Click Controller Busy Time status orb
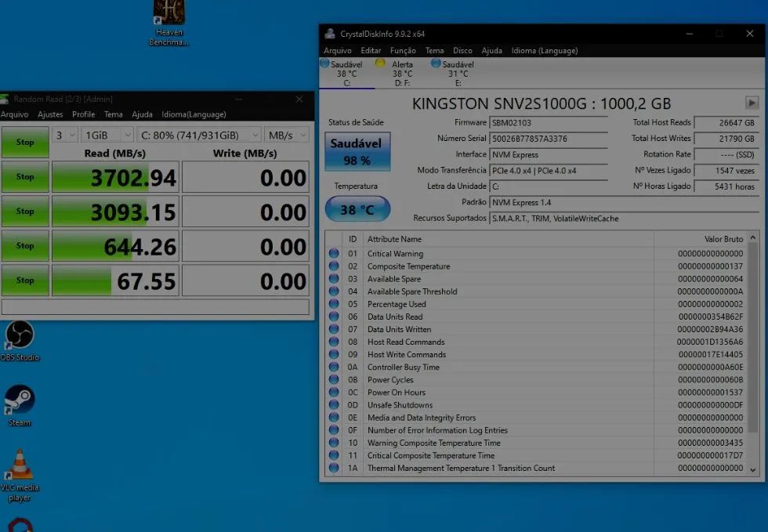The height and width of the screenshot is (532, 768). [334, 367]
